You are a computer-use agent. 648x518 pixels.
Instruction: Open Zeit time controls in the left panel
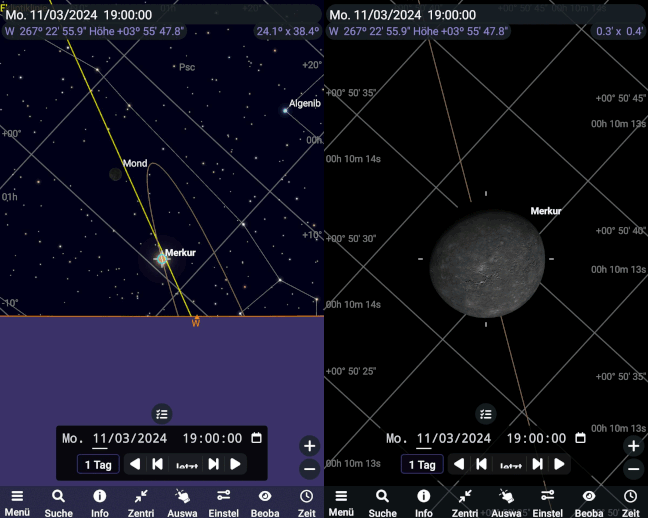pos(306,503)
